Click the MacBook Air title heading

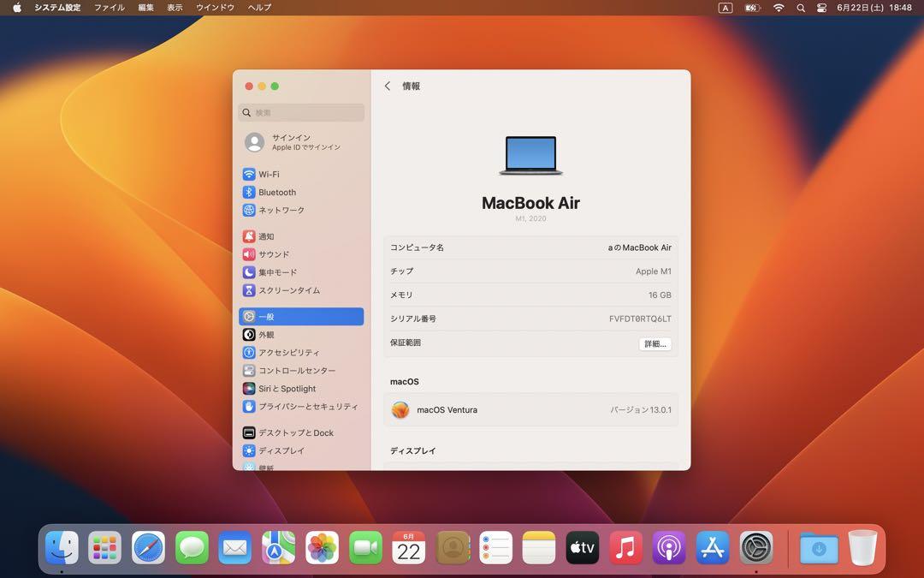point(530,203)
